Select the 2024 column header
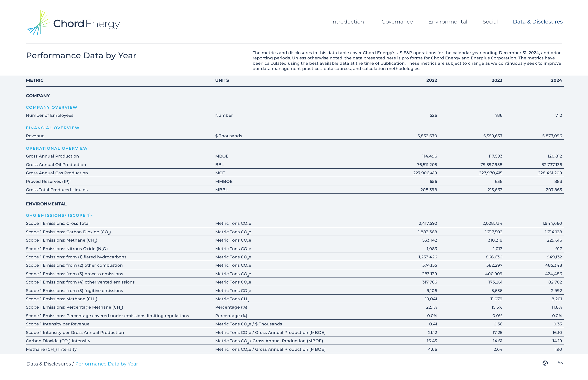 coord(556,80)
